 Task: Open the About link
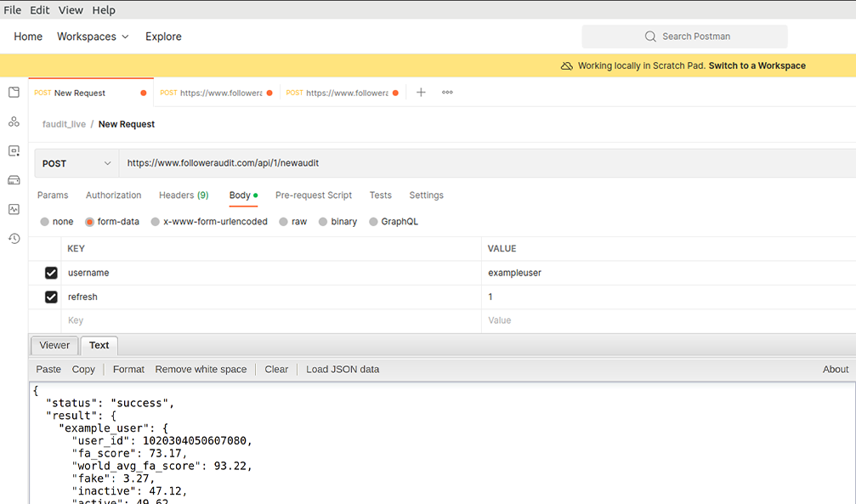click(x=836, y=370)
